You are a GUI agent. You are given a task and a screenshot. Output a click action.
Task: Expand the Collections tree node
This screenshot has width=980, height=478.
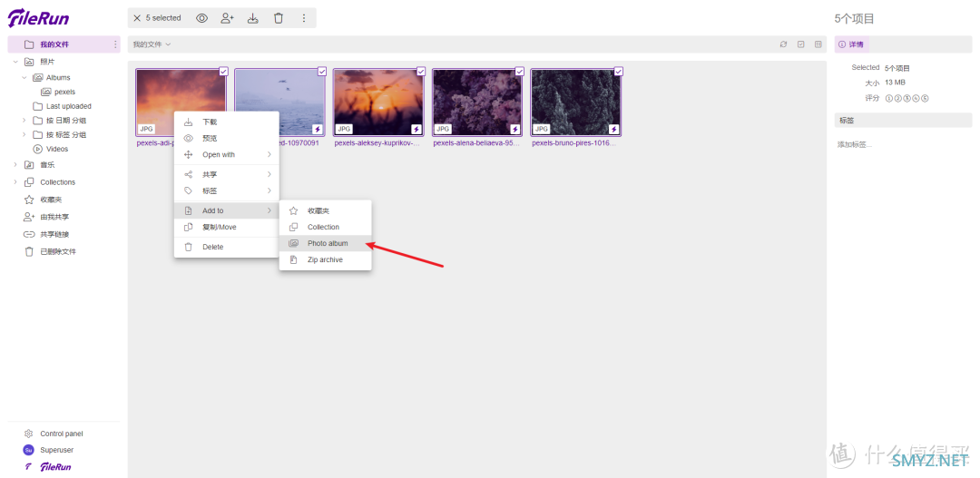[x=15, y=182]
